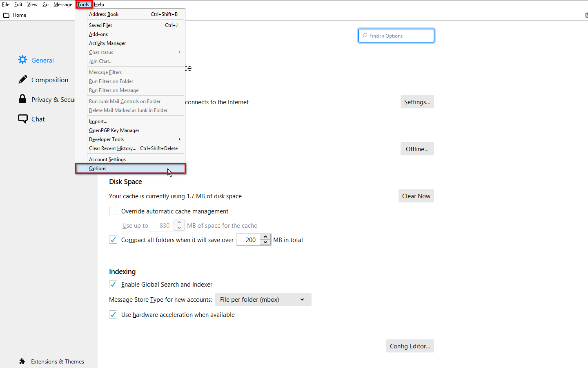Image resolution: width=588 pixels, height=368 pixels.
Task: Click the Home tab folder icon
Action: tap(6, 15)
